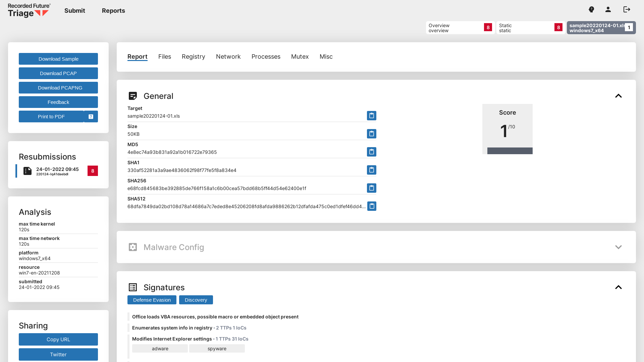Viewport: 644px width, 362px height.
Task: Select the sample20220124-01.xls windows7_x64 task tab
Action: coord(601,28)
